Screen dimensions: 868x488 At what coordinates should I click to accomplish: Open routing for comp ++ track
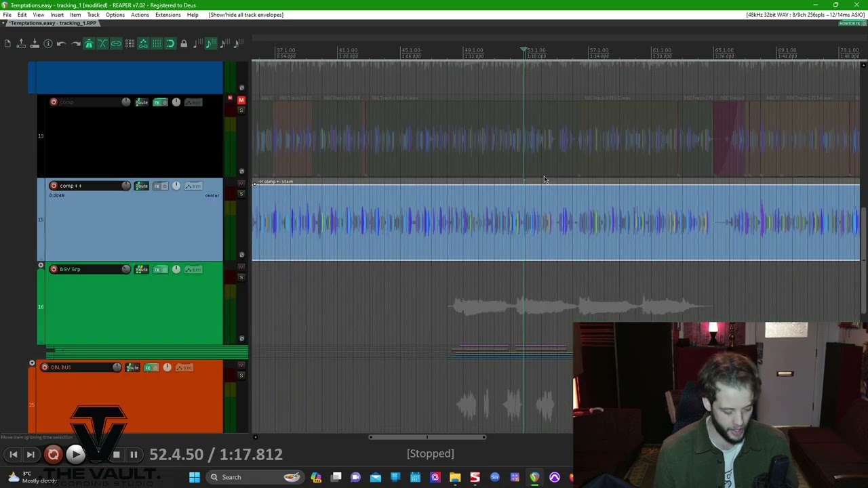tap(141, 186)
